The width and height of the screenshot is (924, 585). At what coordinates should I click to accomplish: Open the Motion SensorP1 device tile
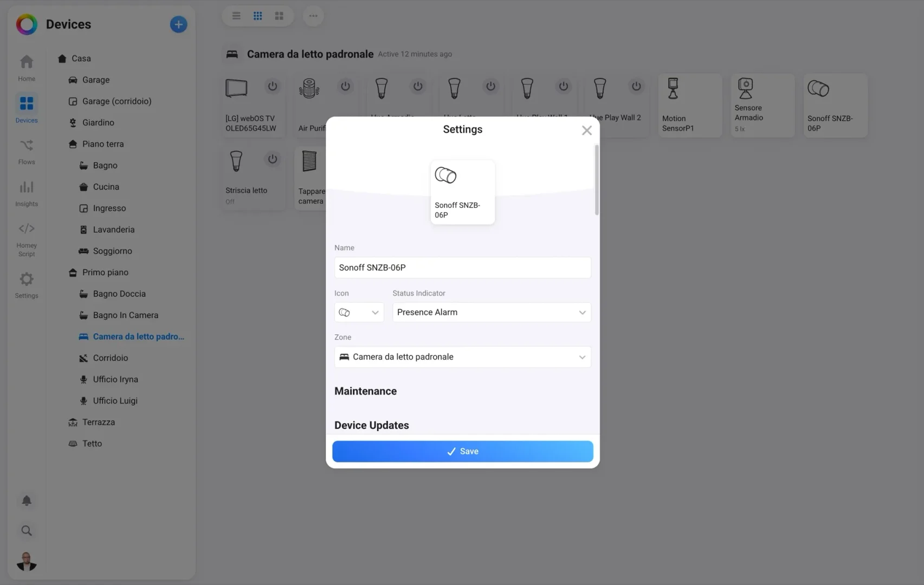click(x=690, y=105)
